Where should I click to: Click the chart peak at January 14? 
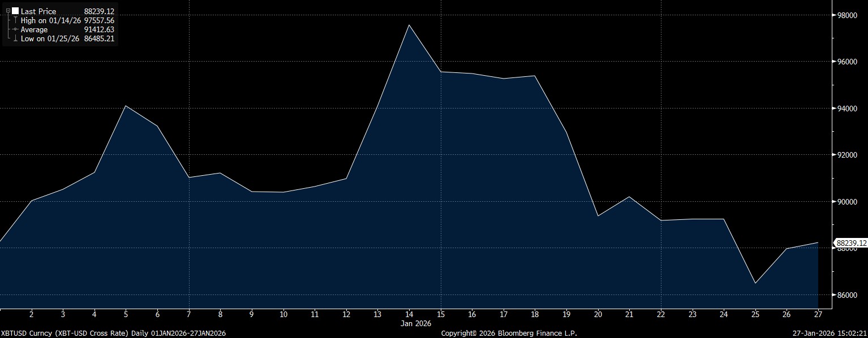point(409,25)
